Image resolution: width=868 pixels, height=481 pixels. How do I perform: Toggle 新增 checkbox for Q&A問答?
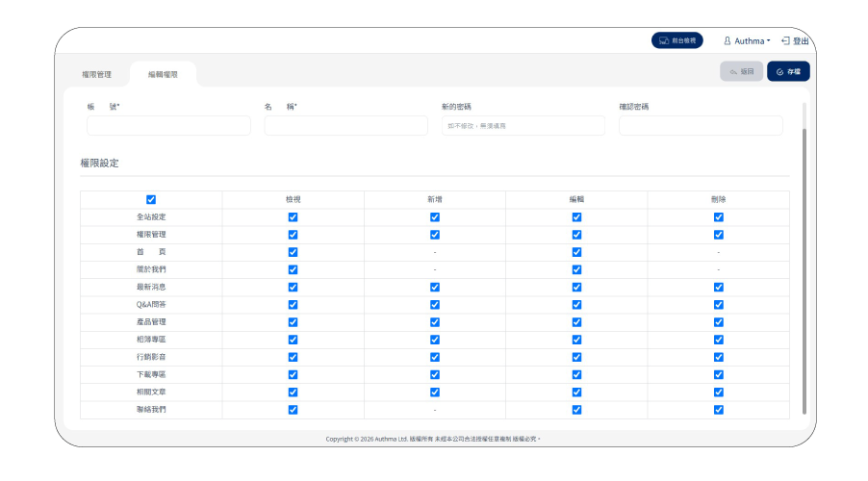(x=435, y=304)
